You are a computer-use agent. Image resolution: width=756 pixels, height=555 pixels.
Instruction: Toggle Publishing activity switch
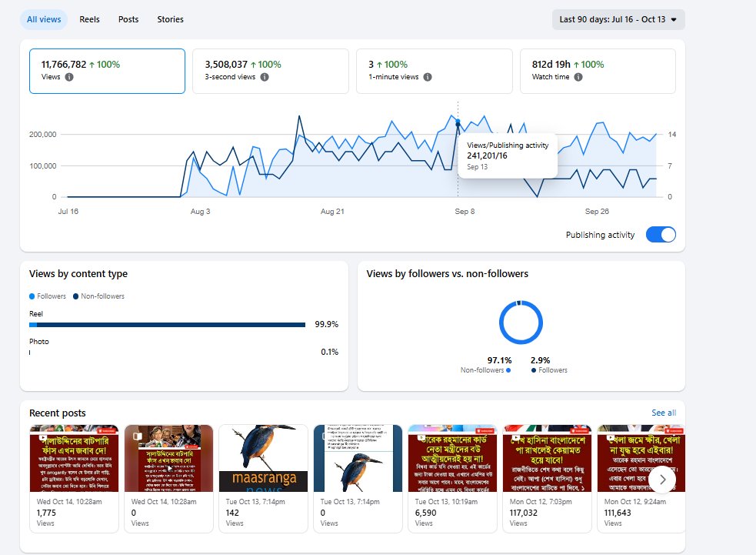[661, 235]
